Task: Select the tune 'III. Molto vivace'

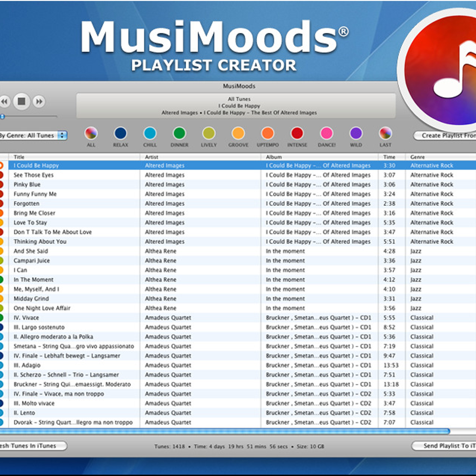Action: tap(238, 403)
